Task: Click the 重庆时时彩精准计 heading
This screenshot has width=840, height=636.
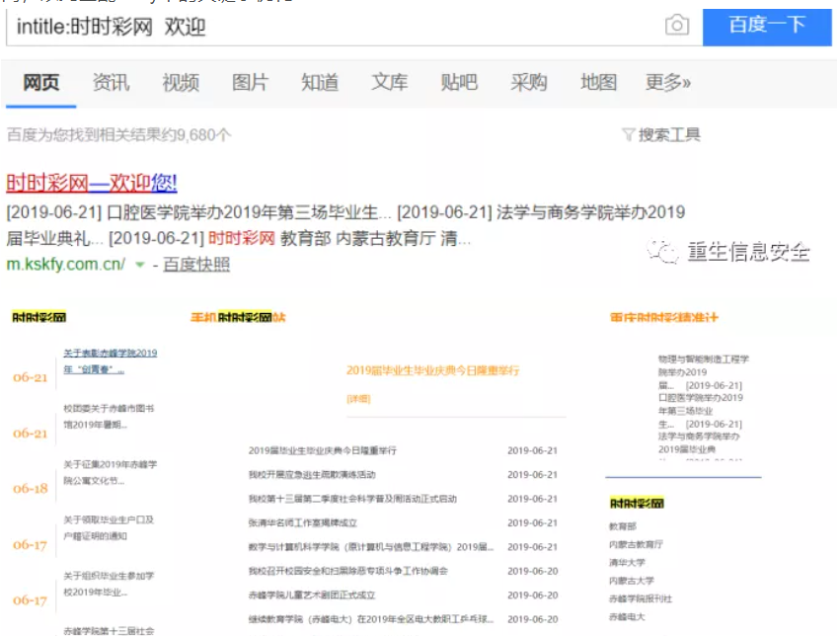Action: (x=663, y=317)
